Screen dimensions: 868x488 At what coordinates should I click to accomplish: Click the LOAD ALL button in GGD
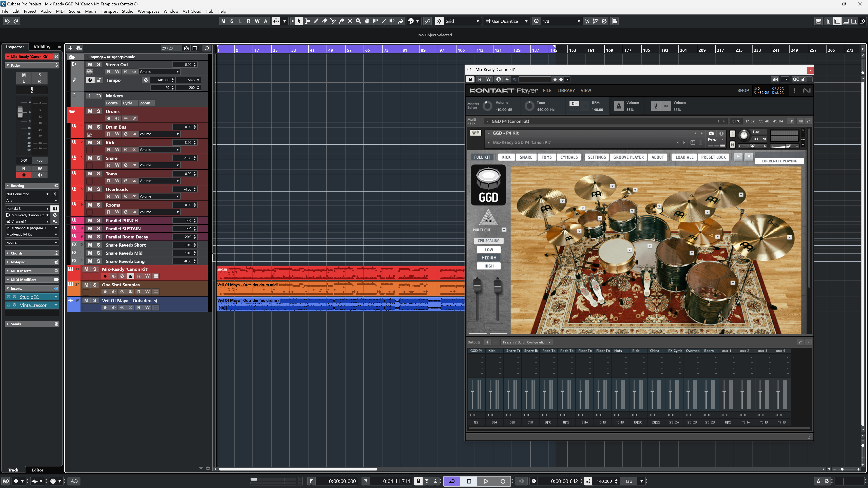[684, 157]
